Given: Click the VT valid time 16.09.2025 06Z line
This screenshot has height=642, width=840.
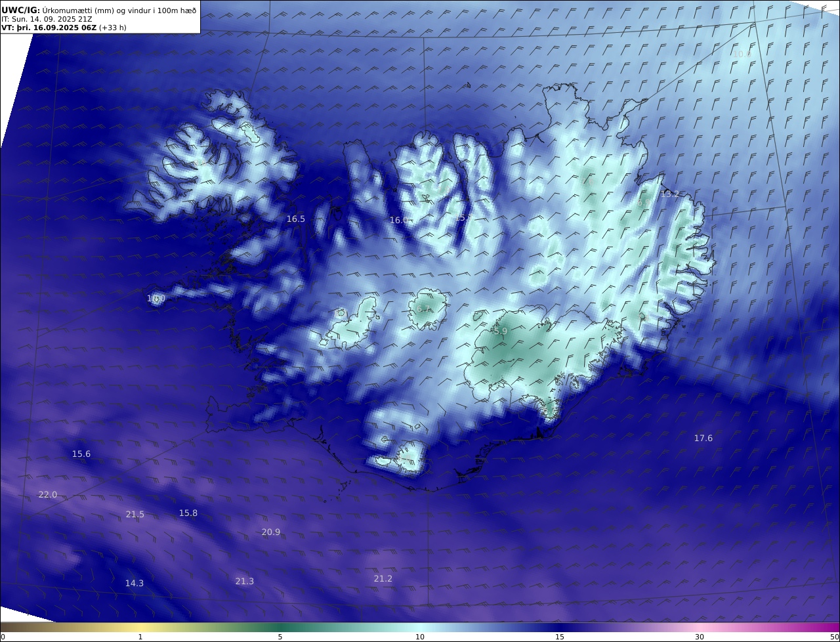Looking at the screenshot, I should click(x=65, y=28).
